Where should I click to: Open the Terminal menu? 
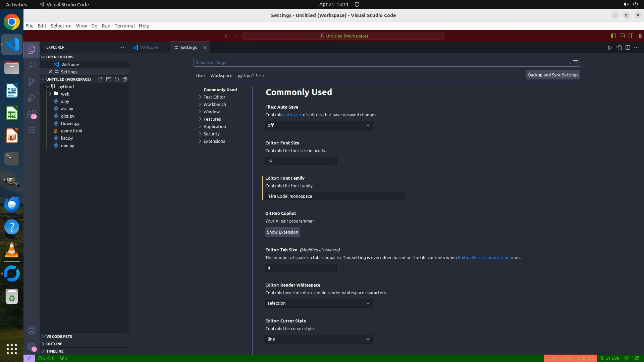[x=124, y=26]
